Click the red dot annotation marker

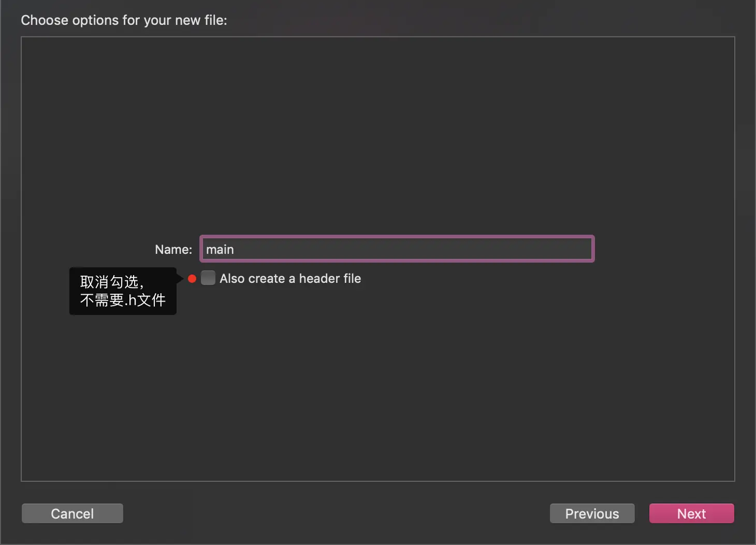(x=192, y=279)
